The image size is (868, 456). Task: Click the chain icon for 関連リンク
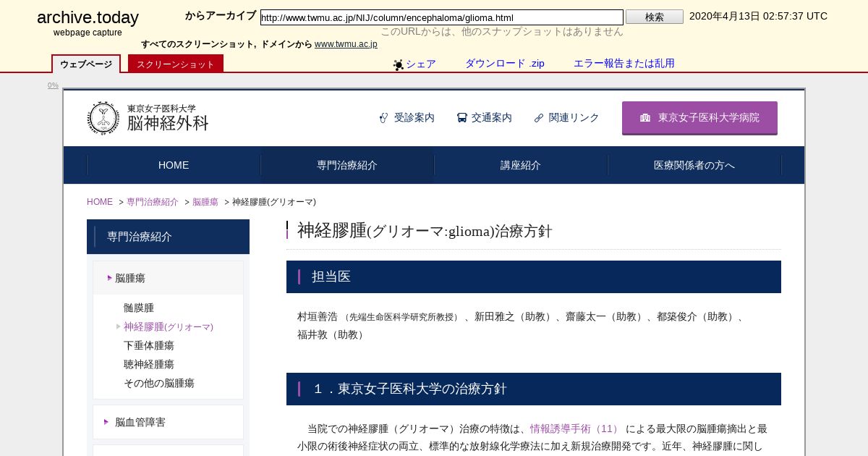pyautogui.click(x=539, y=118)
